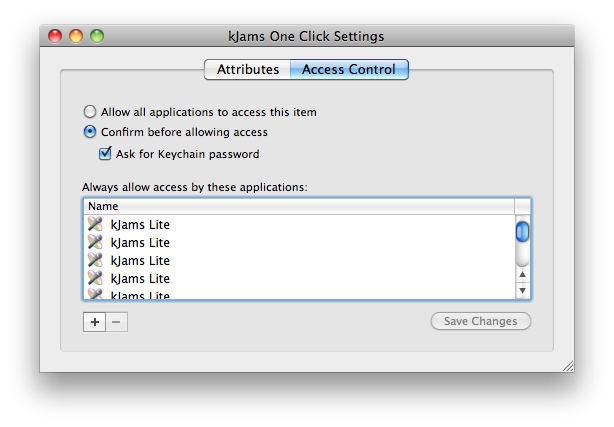
Task: Select Confirm before allowing access option
Action: point(91,132)
